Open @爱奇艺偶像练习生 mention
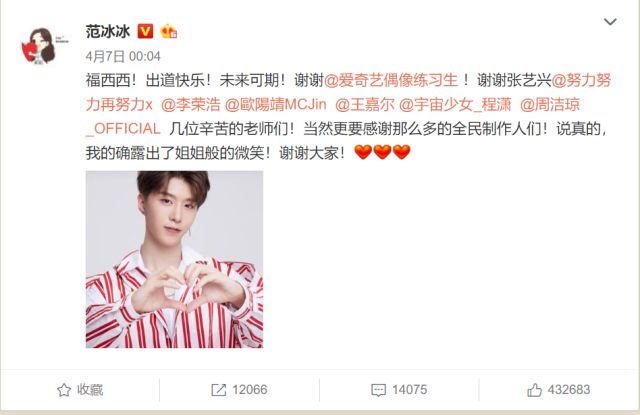Screen dimensions: 640x415 (391, 80)
